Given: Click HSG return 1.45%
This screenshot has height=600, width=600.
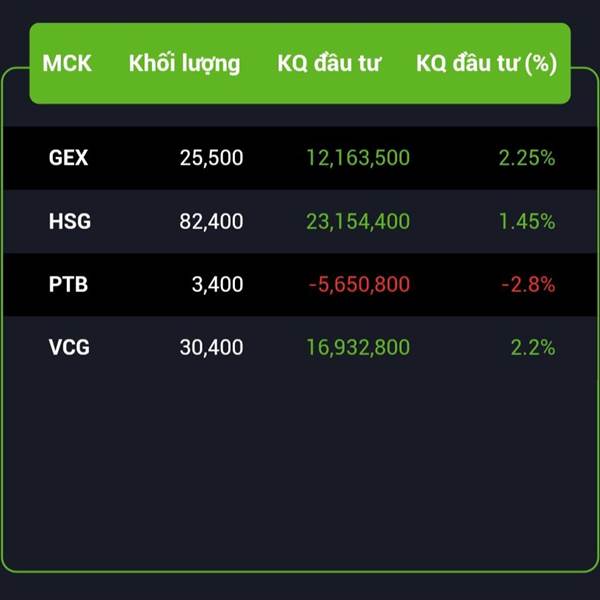Looking at the screenshot, I should click(527, 221).
